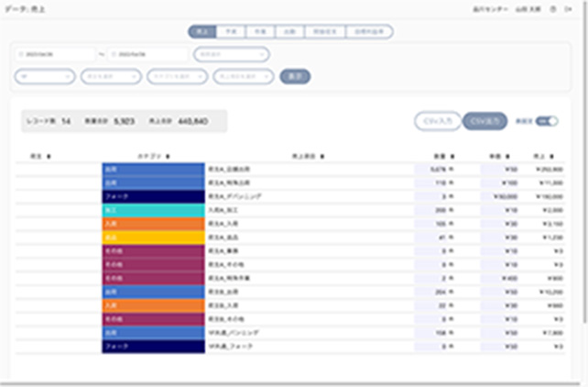Screen dimensions: 588x387
Task: Click the logout icon at top-right corner
Action: pos(568,8)
